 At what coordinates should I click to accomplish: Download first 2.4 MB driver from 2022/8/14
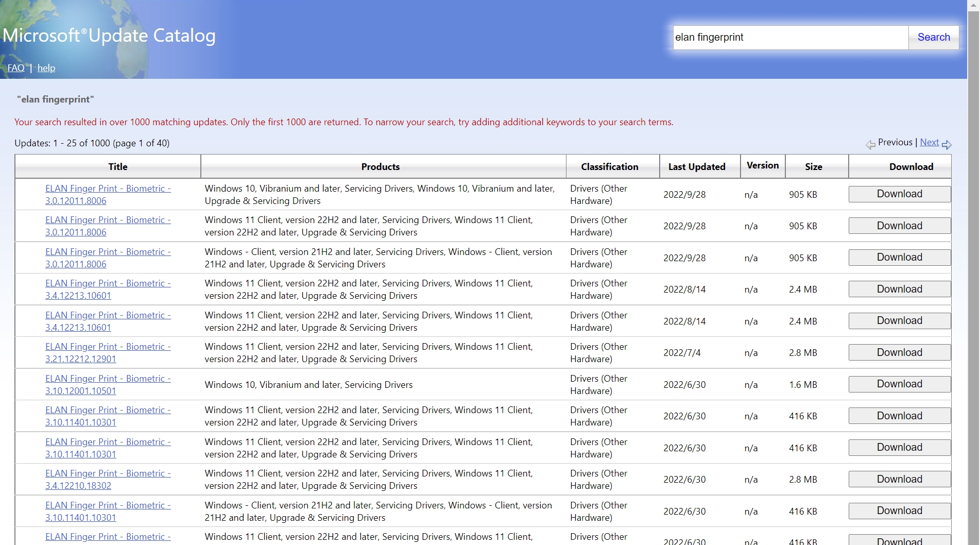(899, 289)
